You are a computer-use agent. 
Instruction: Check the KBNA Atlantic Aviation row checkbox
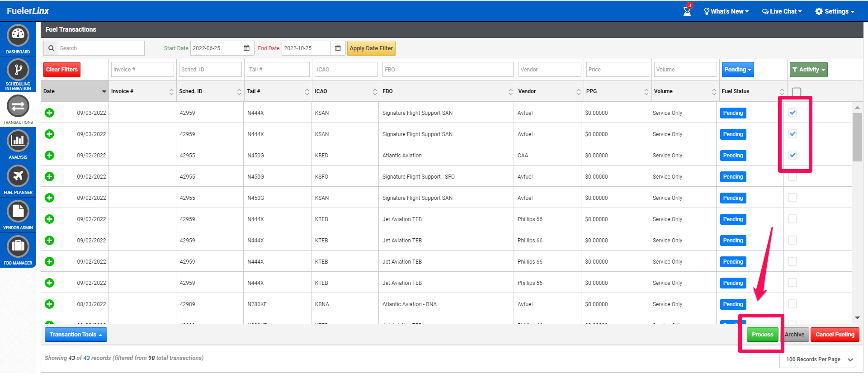(x=793, y=304)
